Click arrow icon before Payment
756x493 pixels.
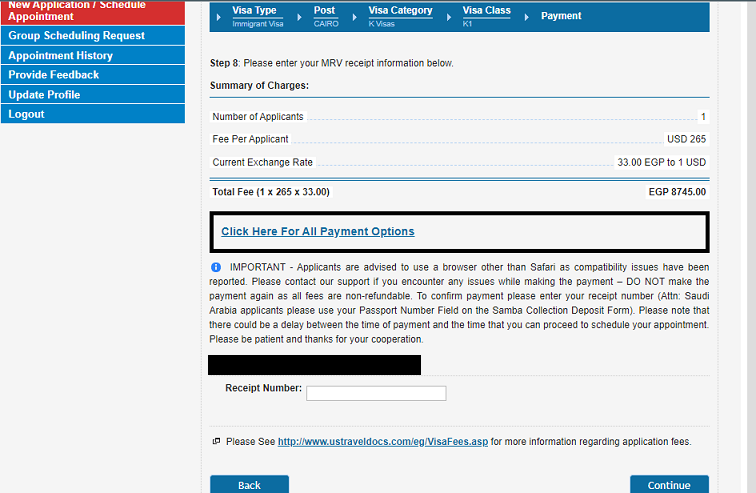pyautogui.click(x=526, y=17)
